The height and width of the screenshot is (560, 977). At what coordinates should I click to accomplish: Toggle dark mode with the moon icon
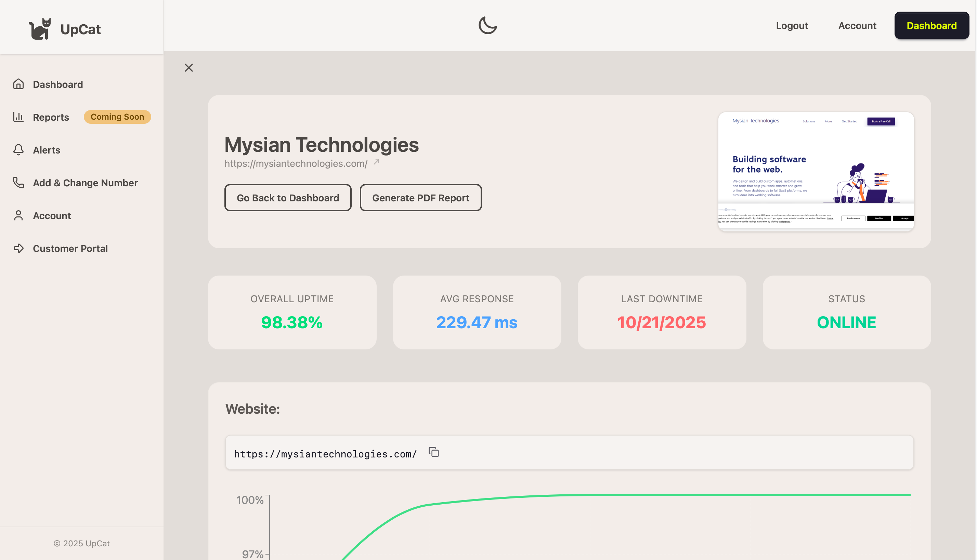coord(488,25)
